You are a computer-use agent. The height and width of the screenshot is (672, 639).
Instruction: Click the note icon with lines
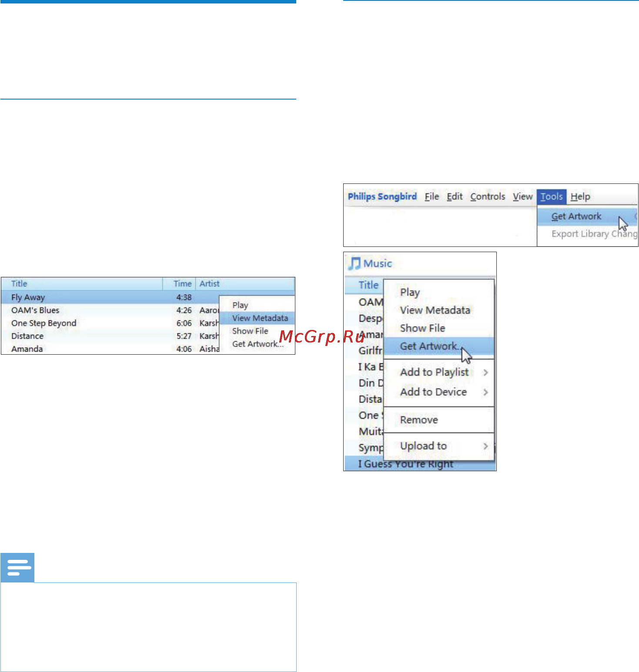pos(18,568)
